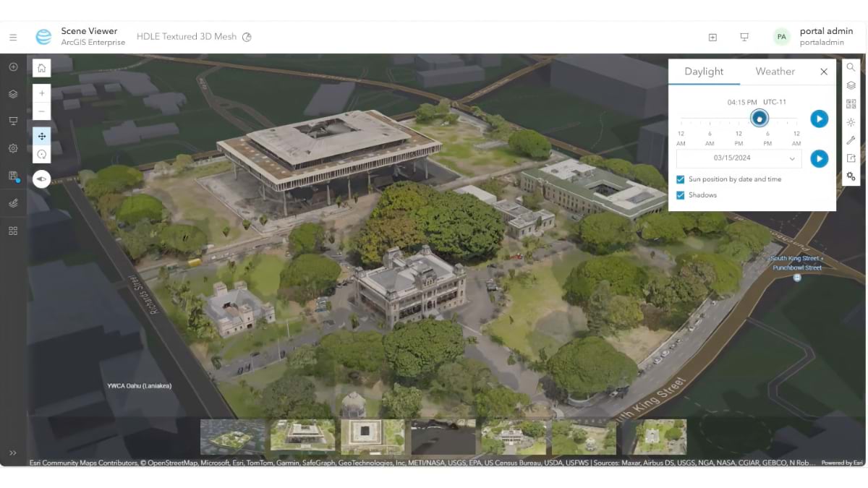Open the Scene settings gear in left sidebar
The height and width of the screenshot is (488, 868).
pos(12,147)
